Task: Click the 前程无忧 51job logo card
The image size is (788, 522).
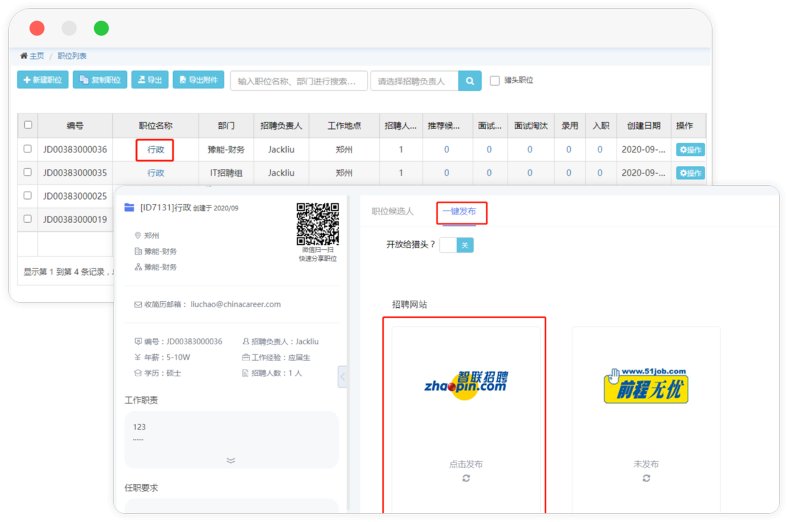Action: pyautogui.click(x=646, y=386)
